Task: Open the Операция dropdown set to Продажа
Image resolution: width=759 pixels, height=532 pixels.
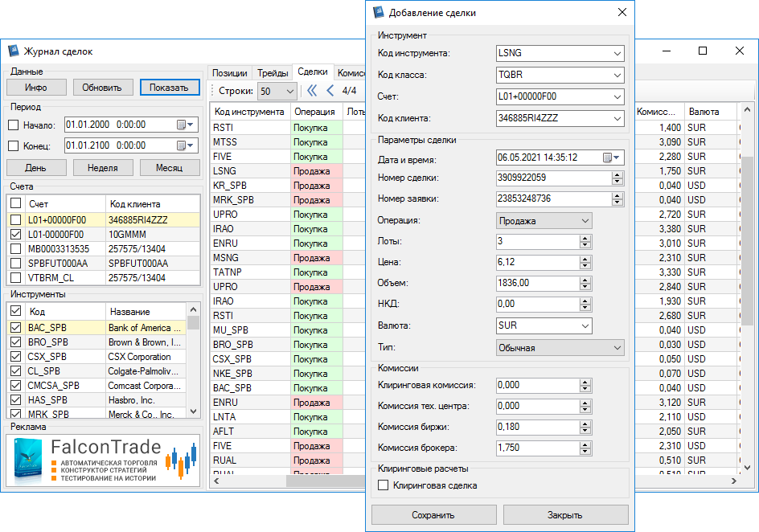Action: (544, 221)
